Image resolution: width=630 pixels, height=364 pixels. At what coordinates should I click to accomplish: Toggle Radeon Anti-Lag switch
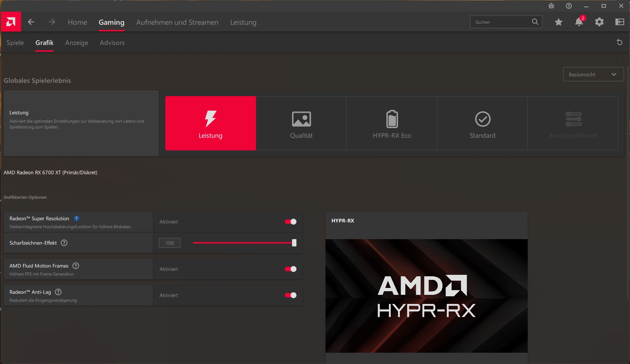(x=291, y=295)
